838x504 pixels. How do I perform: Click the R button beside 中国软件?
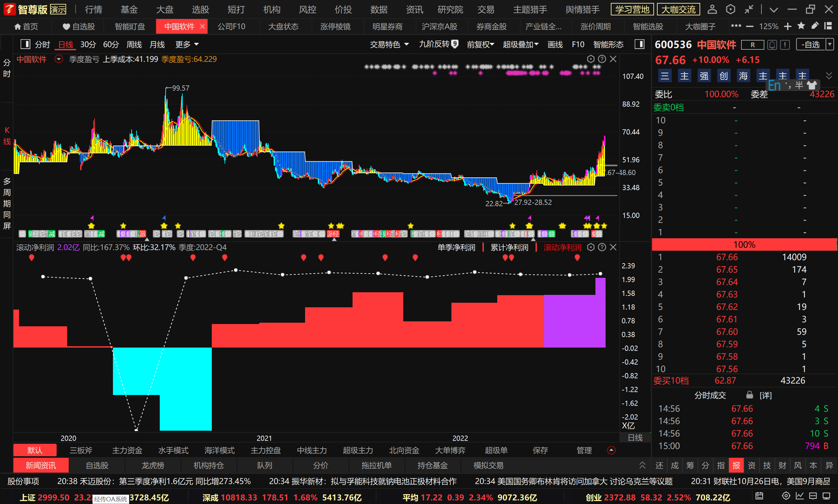[x=753, y=45]
